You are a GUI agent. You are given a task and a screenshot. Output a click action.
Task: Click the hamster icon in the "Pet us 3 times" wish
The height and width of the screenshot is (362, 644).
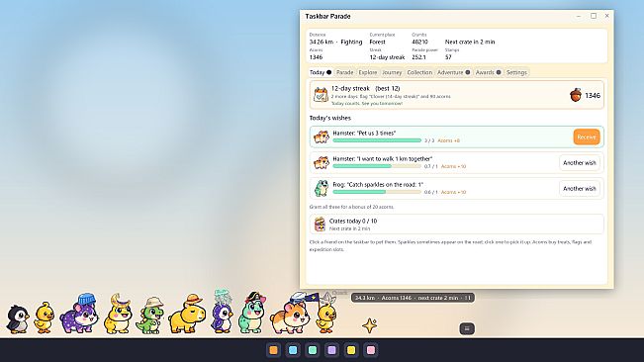tap(322, 136)
